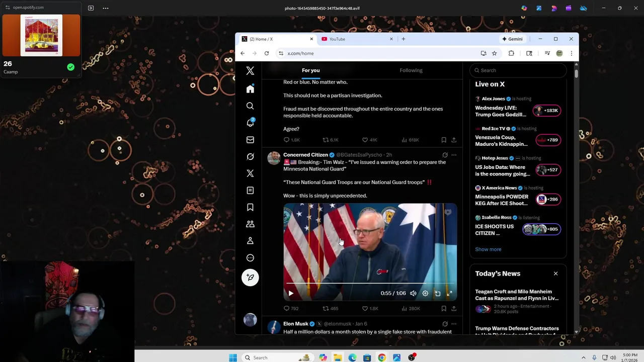Screen dimensions: 644x362
Task: Enter video fullscreen
Action: click(x=449, y=293)
